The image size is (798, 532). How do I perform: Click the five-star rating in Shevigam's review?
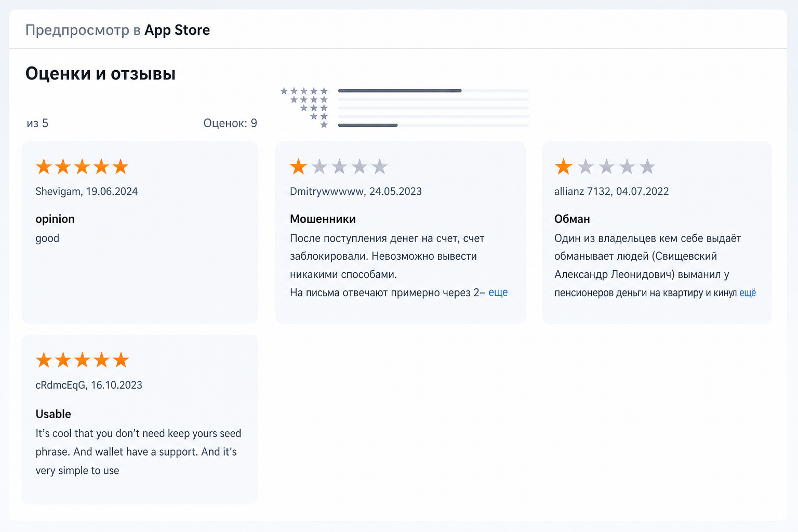[82, 167]
